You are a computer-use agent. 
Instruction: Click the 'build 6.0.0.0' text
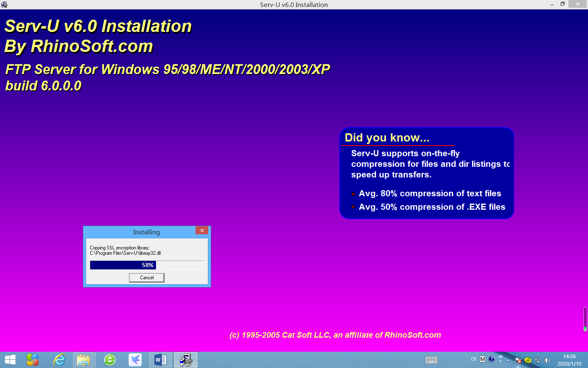pos(43,86)
